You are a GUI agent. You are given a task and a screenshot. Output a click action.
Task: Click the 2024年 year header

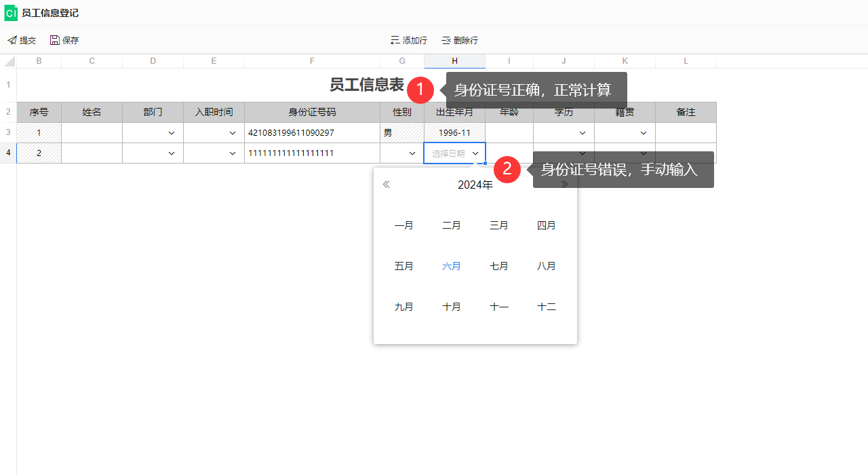[475, 185]
